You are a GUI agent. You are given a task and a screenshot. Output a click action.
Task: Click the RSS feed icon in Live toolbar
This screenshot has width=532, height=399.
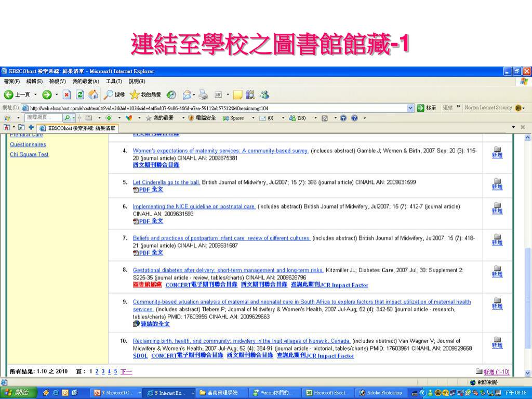click(325, 118)
